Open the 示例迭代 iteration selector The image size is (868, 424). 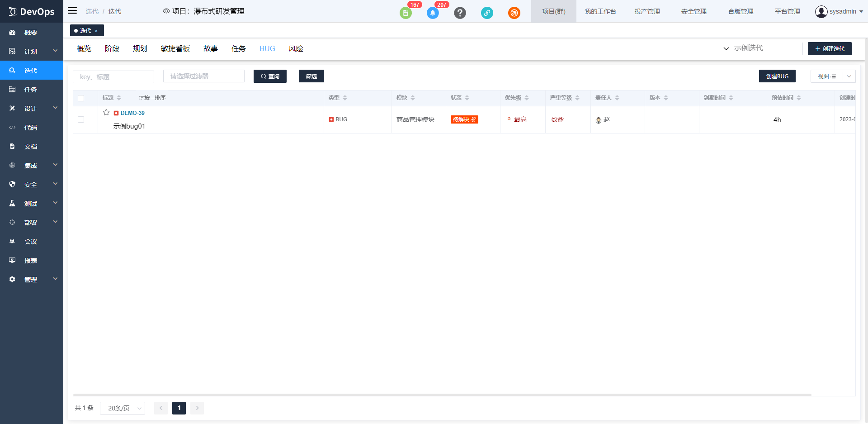pos(744,48)
